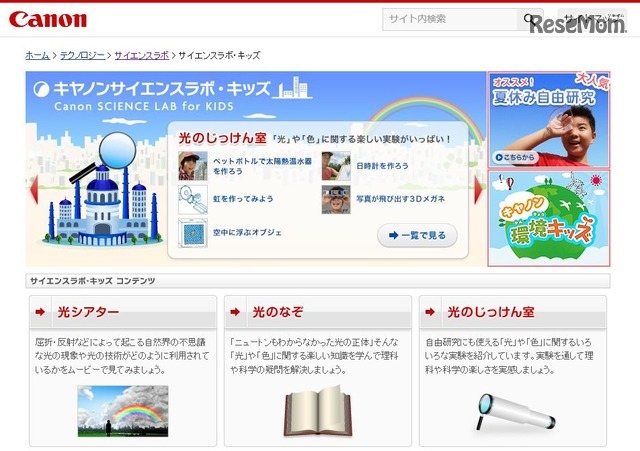Screen dimensions: 640x451
Task: Click the rainbow image under 光シアター
Action: click(x=123, y=411)
